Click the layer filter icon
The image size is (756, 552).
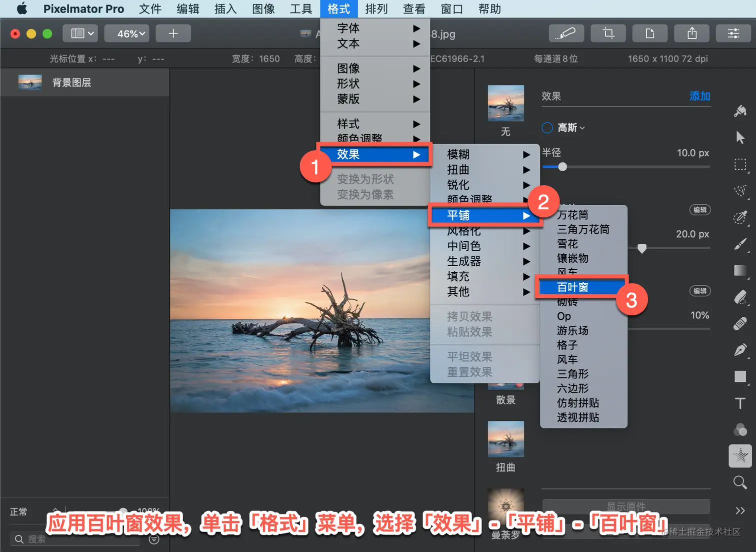coord(154,539)
